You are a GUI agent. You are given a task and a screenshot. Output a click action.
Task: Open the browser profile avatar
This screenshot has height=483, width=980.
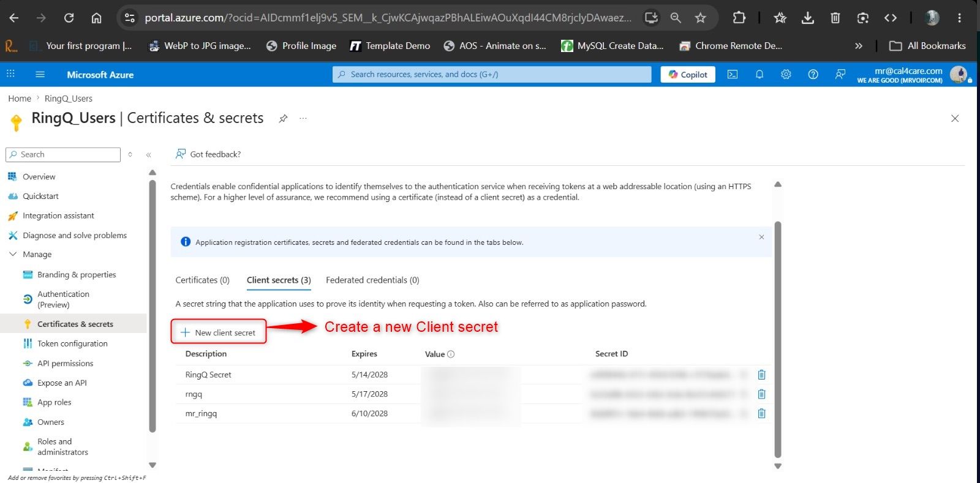pyautogui.click(x=932, y=18)
